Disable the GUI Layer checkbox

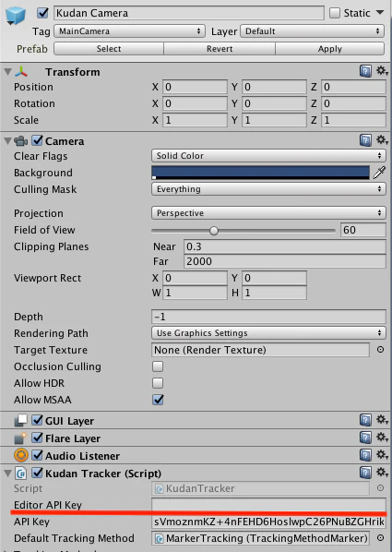tap(37, 420)
